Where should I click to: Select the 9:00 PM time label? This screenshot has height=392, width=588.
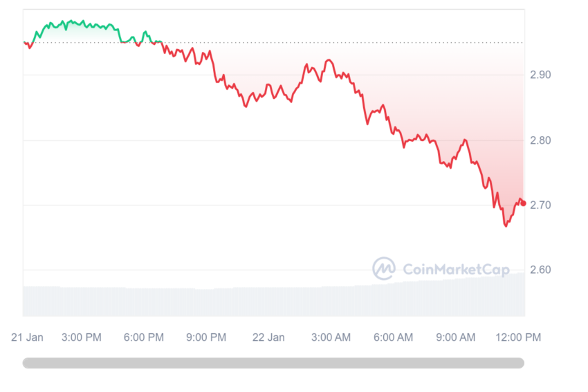point(206,337)
